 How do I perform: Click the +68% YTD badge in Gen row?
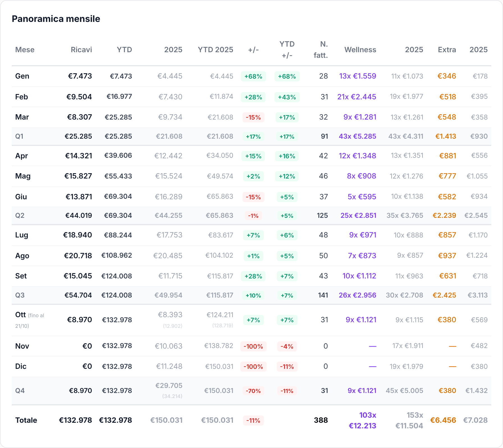pyautogui.click(x=287, y=76)
